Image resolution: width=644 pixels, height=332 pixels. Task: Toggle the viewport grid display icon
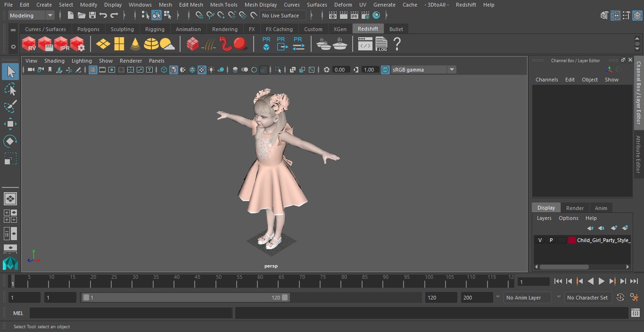point(93,70)
